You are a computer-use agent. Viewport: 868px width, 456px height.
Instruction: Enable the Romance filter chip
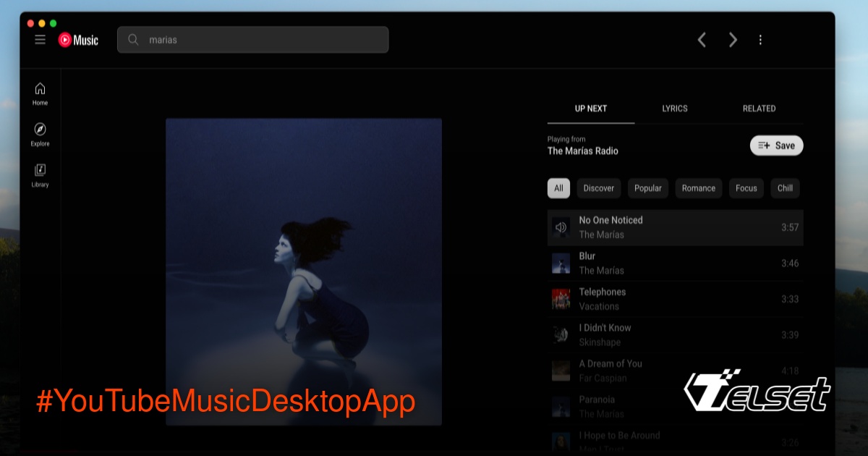coord(698,188)
